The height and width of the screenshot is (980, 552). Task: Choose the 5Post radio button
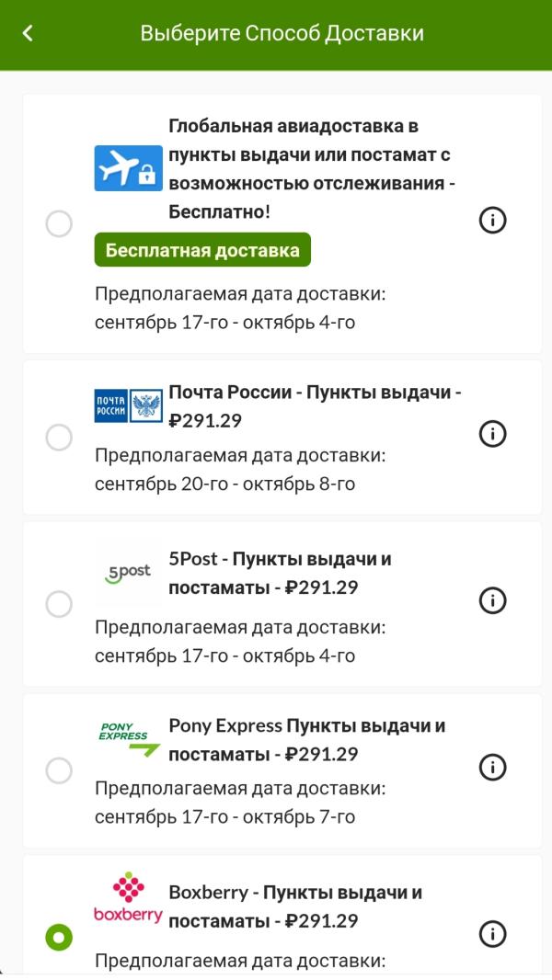[x=60, y=604]
